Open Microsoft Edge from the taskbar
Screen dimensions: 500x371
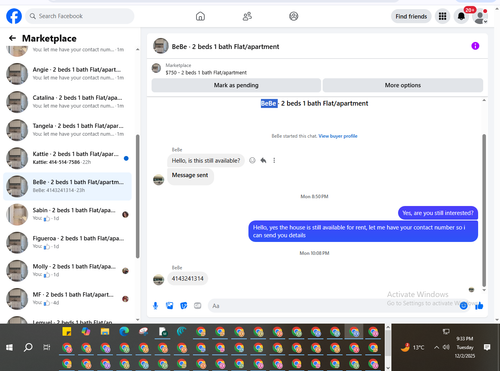(x=124, y=332)
